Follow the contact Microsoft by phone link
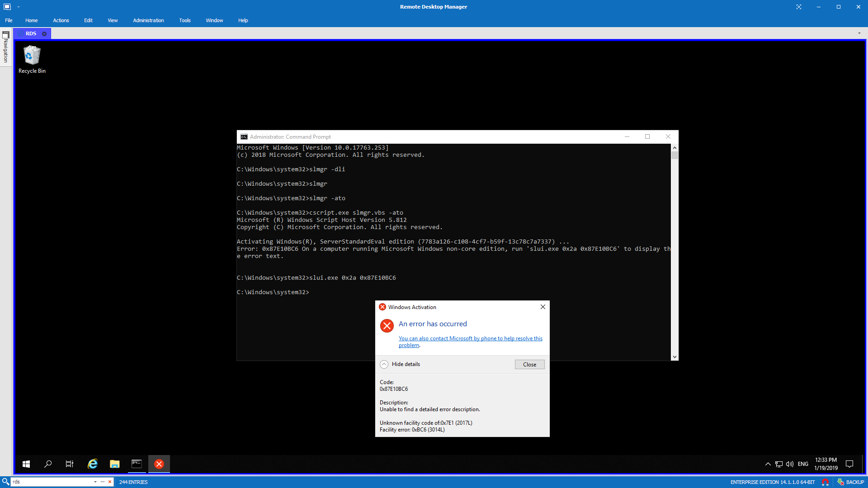 470,338
